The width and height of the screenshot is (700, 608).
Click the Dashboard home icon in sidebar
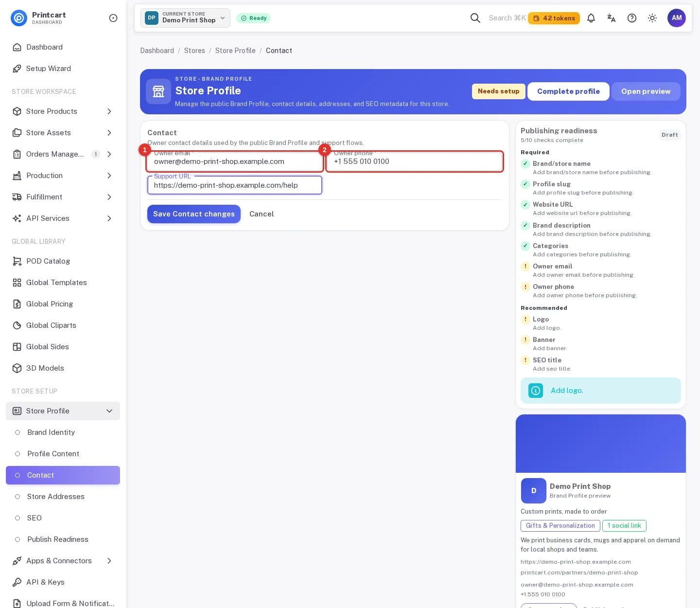[17, 47]
